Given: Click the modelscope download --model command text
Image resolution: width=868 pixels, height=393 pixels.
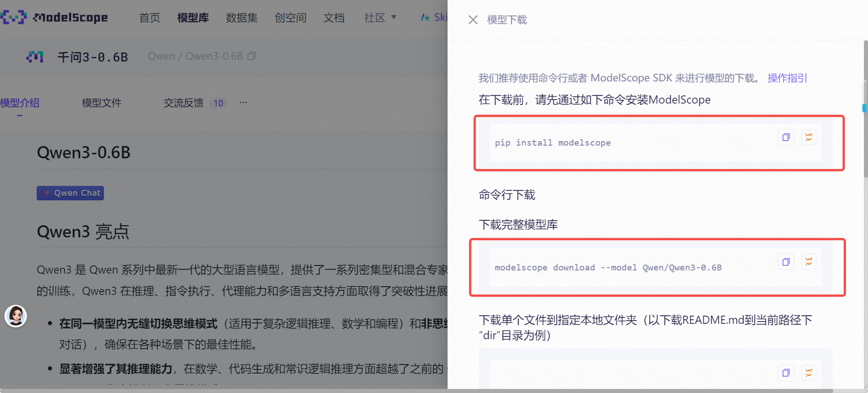Looking at the screenshot, I should point(608,268).
